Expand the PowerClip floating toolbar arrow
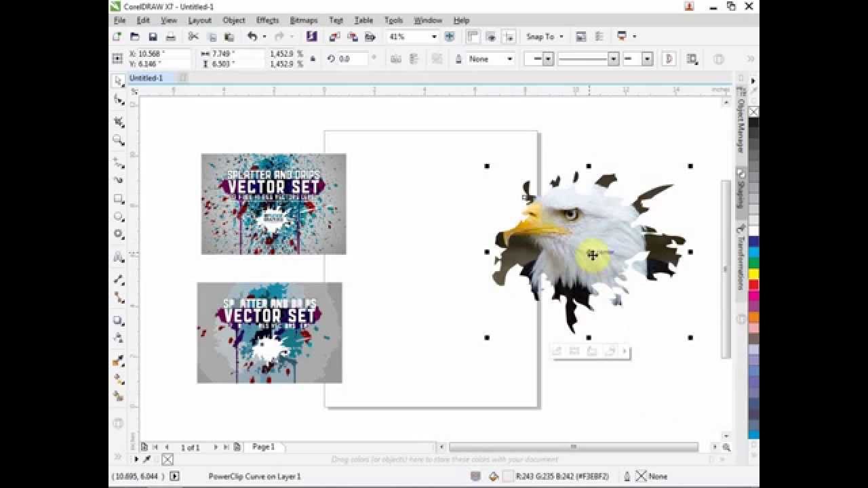Viewport: 868px width, 488px height. (624, 351)
